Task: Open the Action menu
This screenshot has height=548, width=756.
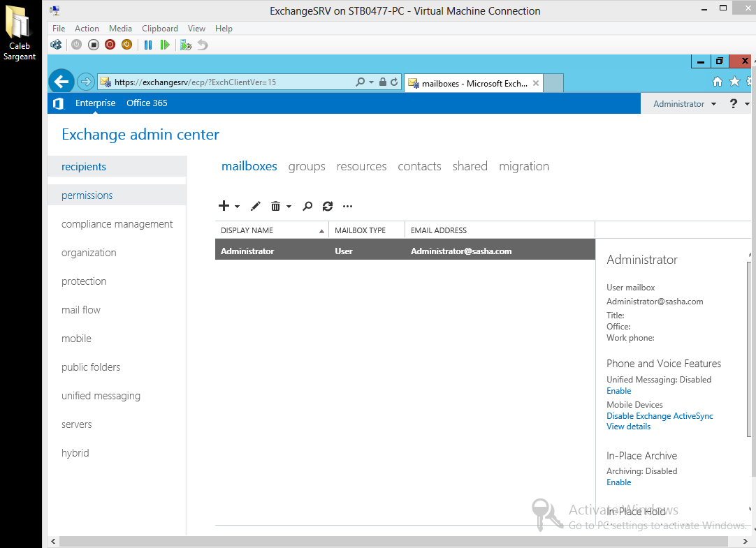Action: coord(87,29)
